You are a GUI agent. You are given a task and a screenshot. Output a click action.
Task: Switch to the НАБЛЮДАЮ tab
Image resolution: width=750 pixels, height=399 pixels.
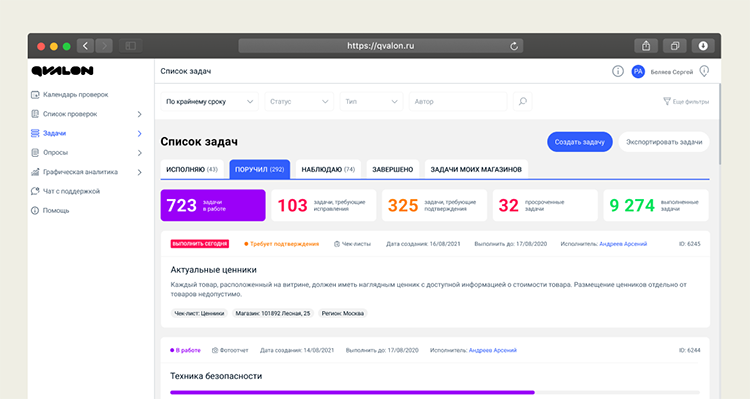tap(328, 169)
